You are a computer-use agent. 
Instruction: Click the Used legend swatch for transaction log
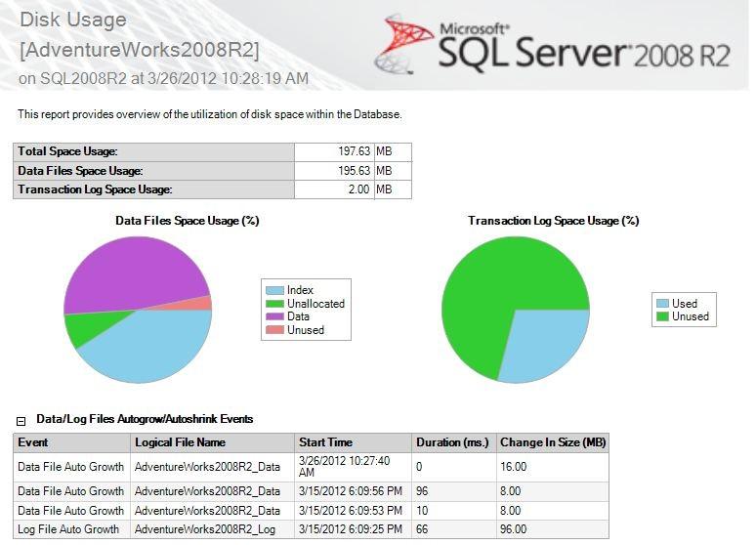point(662,304)
